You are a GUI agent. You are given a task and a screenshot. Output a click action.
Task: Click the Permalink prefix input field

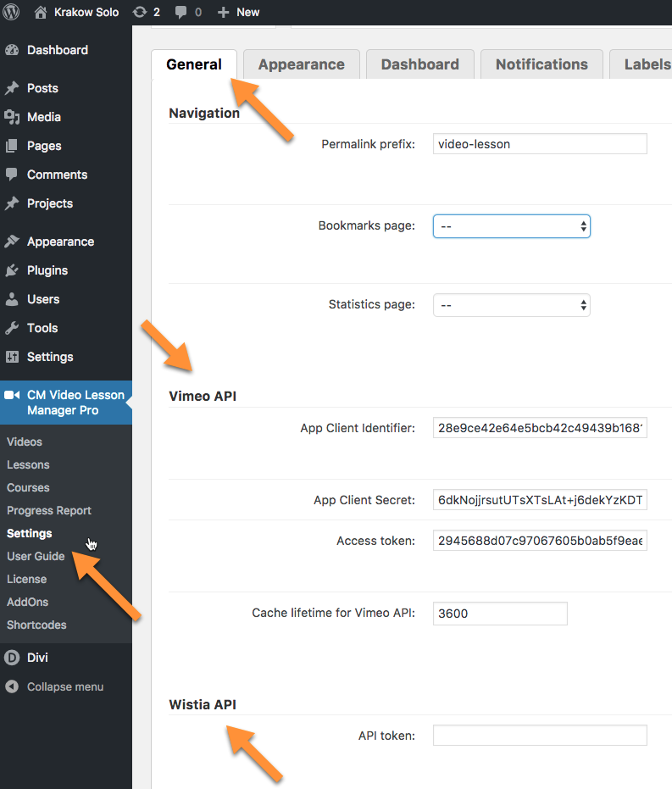[540, 144]
